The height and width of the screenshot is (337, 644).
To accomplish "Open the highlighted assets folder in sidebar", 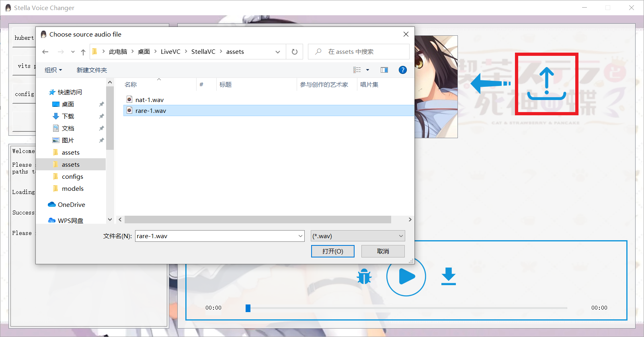I will click(x=71, y=164).
